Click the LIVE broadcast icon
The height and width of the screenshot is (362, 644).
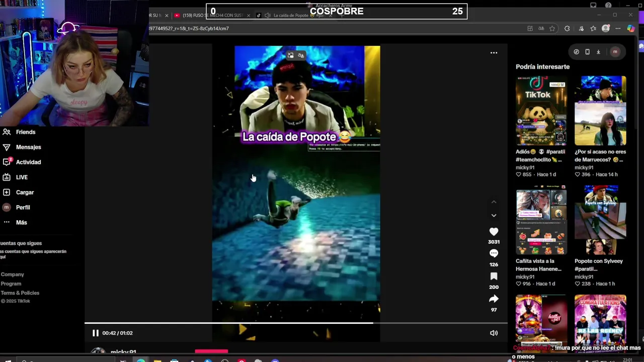point(7,177)
